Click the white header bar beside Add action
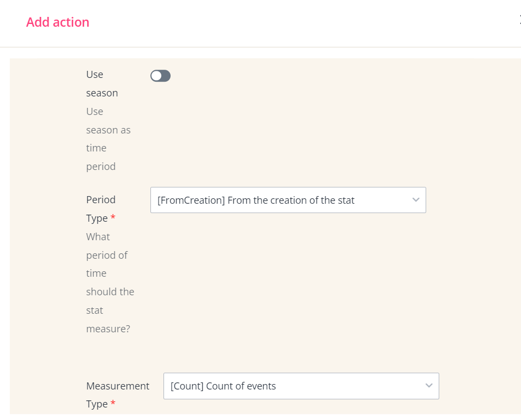The height and width of the screenshot is (420, 521). [300, 22]
